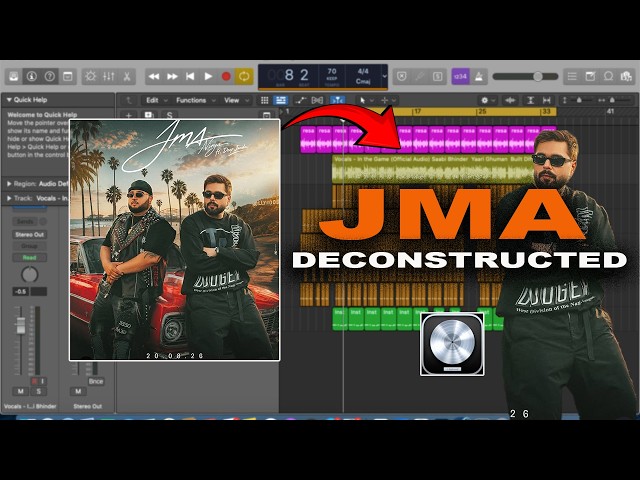Add a new track with plus button

pyautogui.click(x=129, y=116)
